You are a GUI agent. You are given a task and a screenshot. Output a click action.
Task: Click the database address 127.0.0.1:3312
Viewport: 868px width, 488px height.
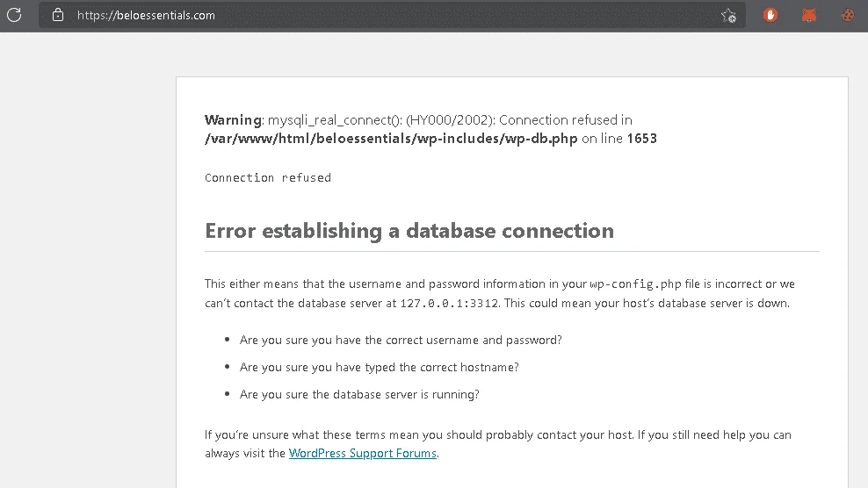[449, 303]
